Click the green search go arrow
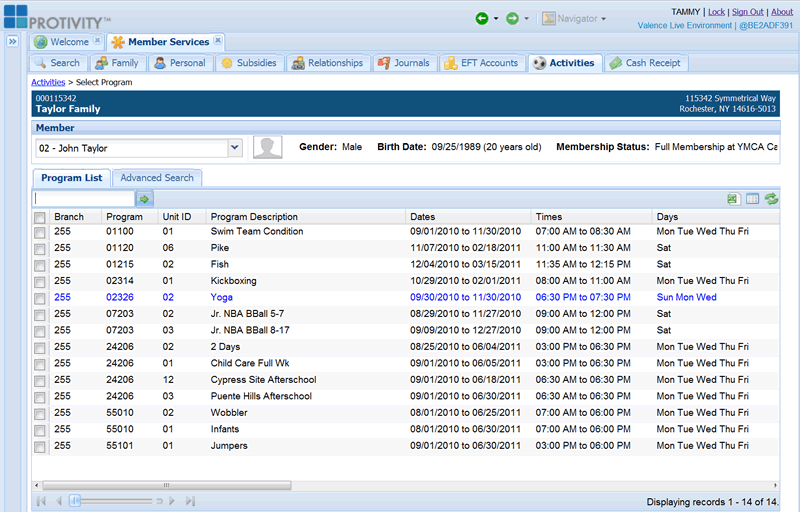This screenshot has width=800, height=512. coord(144,199)
